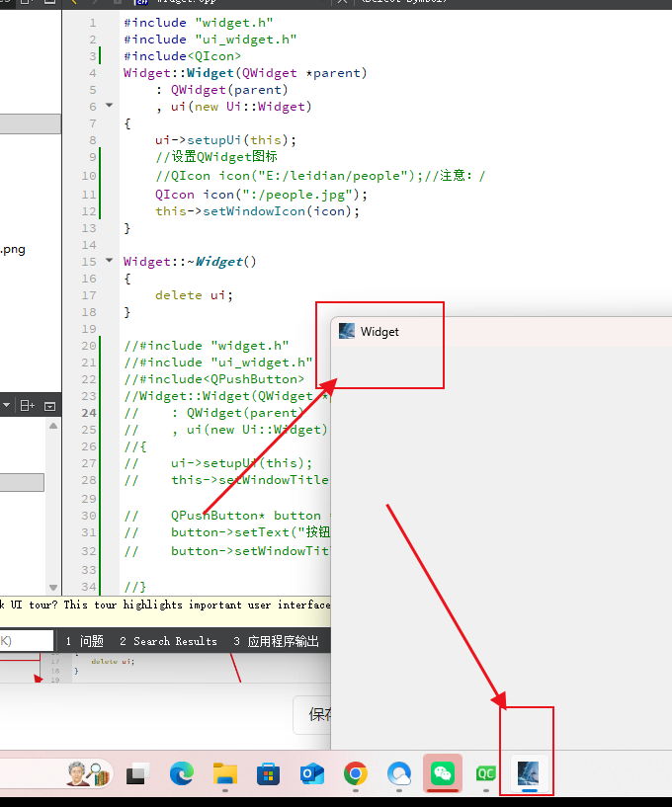The width and height of the screenshot is (672, 807).
Task: Open the '2 Search Results' output tab
Action: pos(168,641)
